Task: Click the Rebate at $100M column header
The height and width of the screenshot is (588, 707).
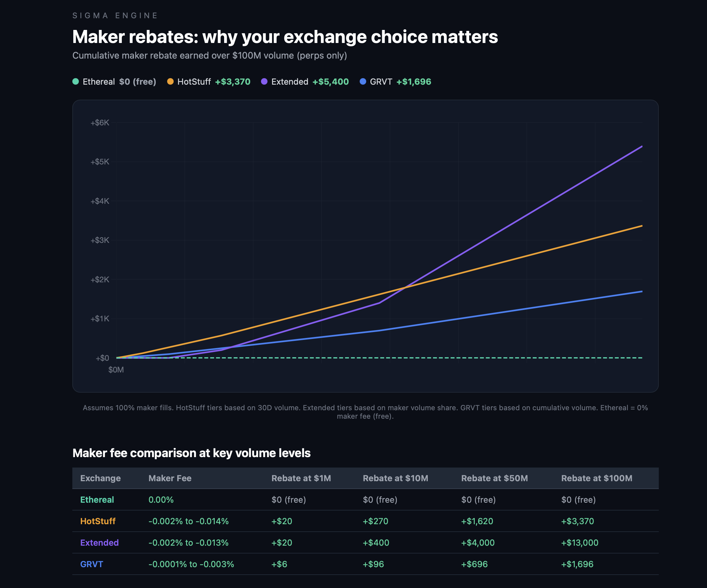Action: coord(597,478)
